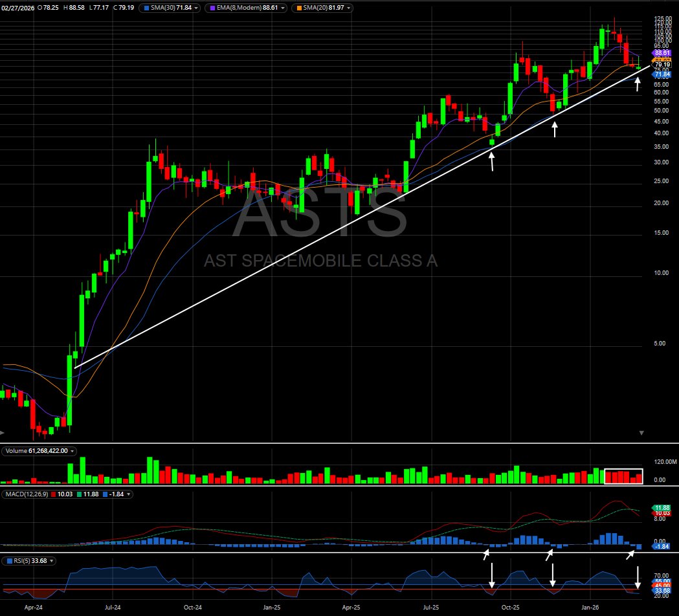
Task: Click the Jul-25 time axis label
Action: [x=431, y=608]
